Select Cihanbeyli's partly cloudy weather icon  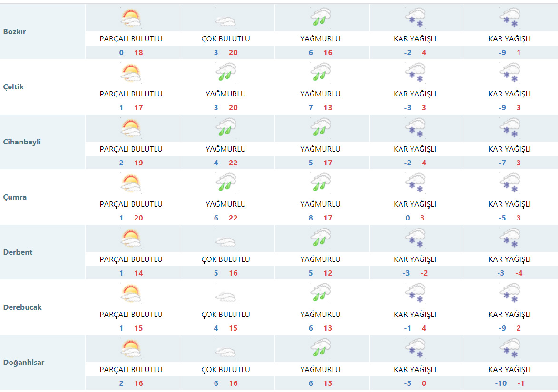pos(131,128)
